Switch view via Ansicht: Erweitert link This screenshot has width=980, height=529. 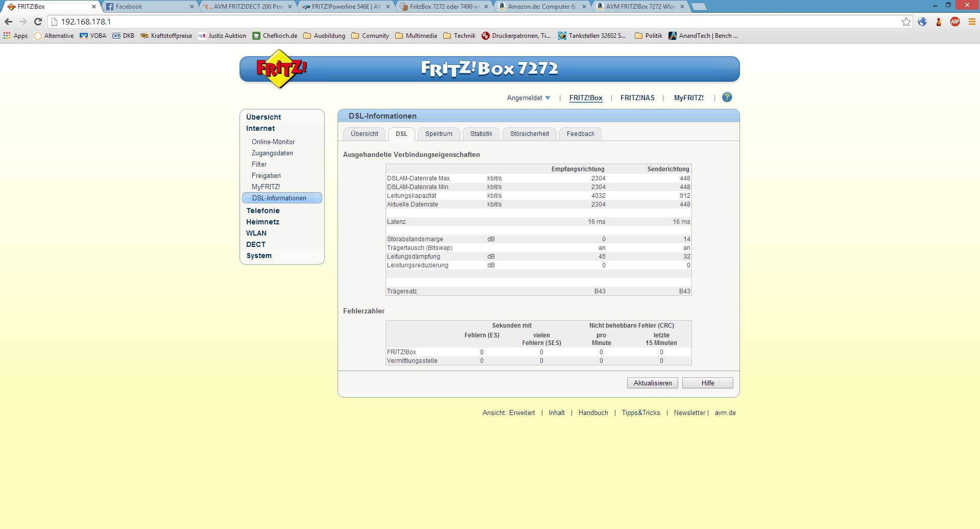[509, 412]
